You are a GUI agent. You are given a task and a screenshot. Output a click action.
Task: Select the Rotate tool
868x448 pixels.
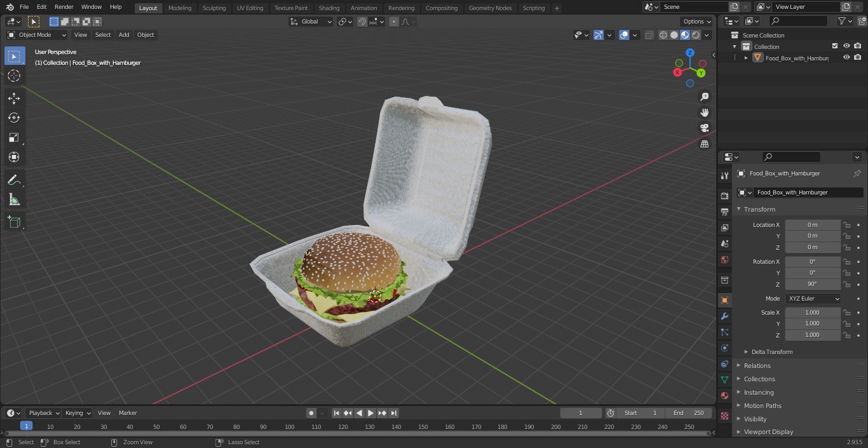[14, 118]
